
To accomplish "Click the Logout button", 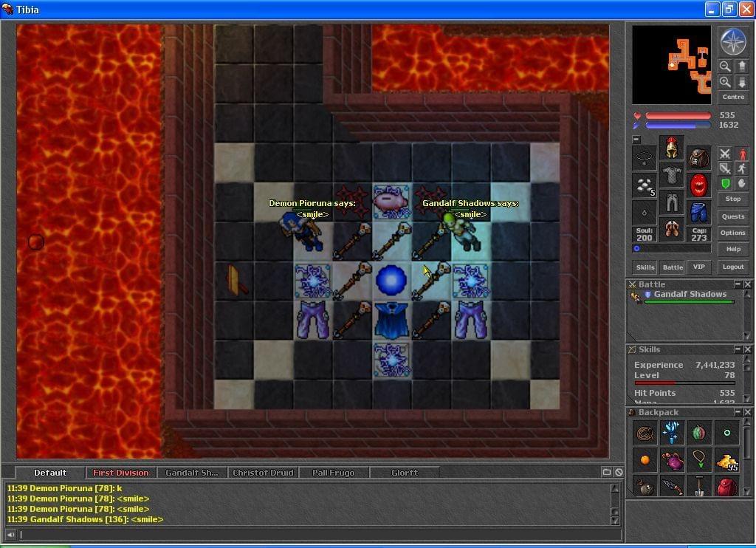I will tap(733, 267).
